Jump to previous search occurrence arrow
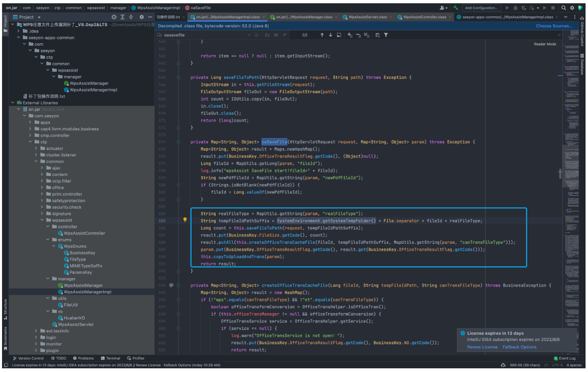 coord(322,35)
